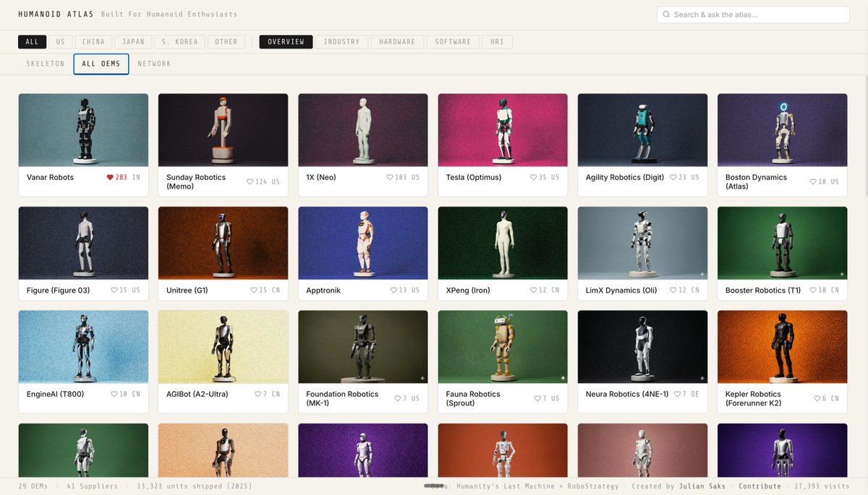The height and width of the screenshot is (495, 868).
Task: Select the ALL OEMS sub-tab
Action: (x=101, y=64)
